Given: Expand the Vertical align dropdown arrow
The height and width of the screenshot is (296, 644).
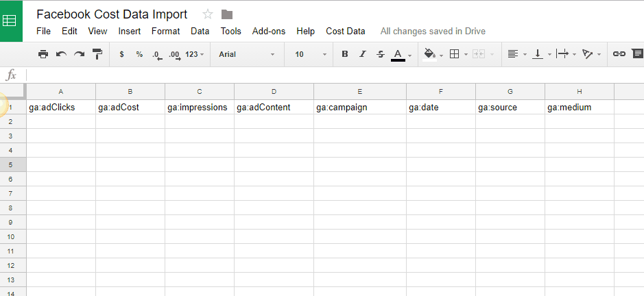Looking at the screenshot, I should 549,55.
